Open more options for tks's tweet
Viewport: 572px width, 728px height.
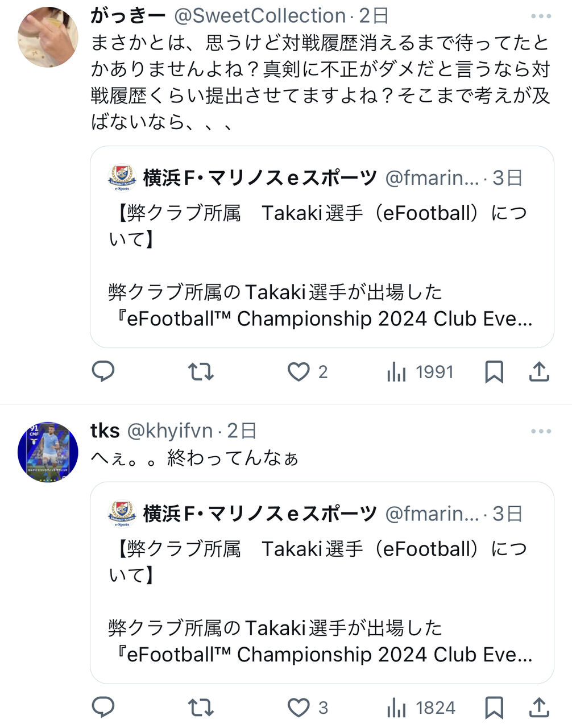click(541, 431)
